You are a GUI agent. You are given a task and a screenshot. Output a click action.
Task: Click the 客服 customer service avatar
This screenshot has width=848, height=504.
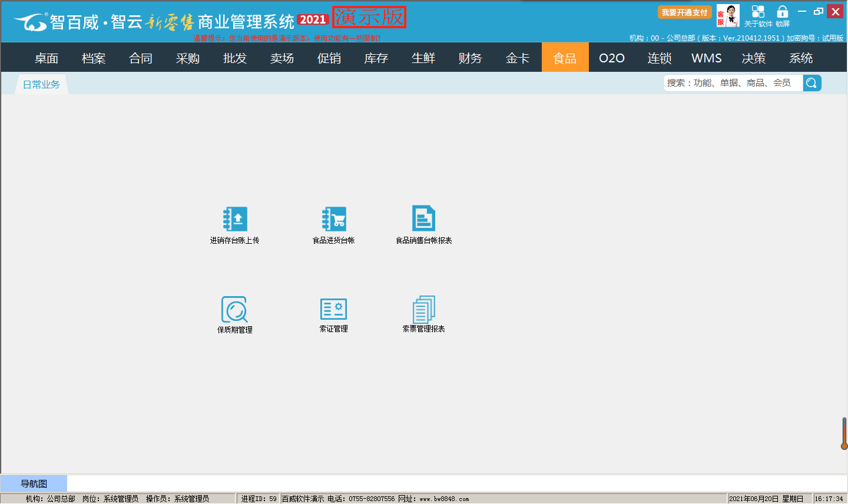[x=728, y=16]
